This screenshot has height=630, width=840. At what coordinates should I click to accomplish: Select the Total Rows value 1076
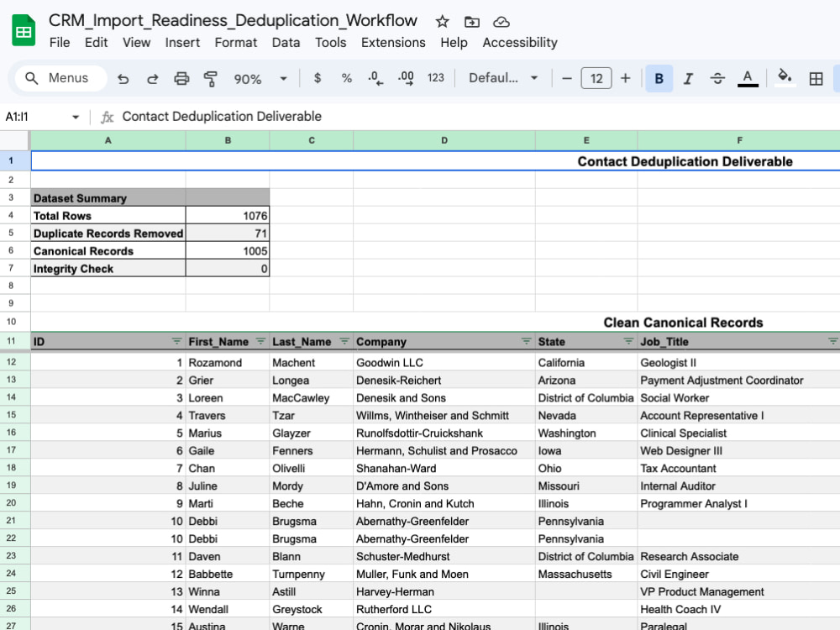click(228, 216)
